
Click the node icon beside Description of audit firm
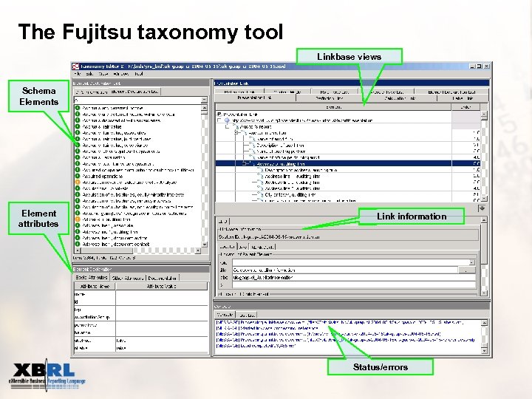[252, 146]
